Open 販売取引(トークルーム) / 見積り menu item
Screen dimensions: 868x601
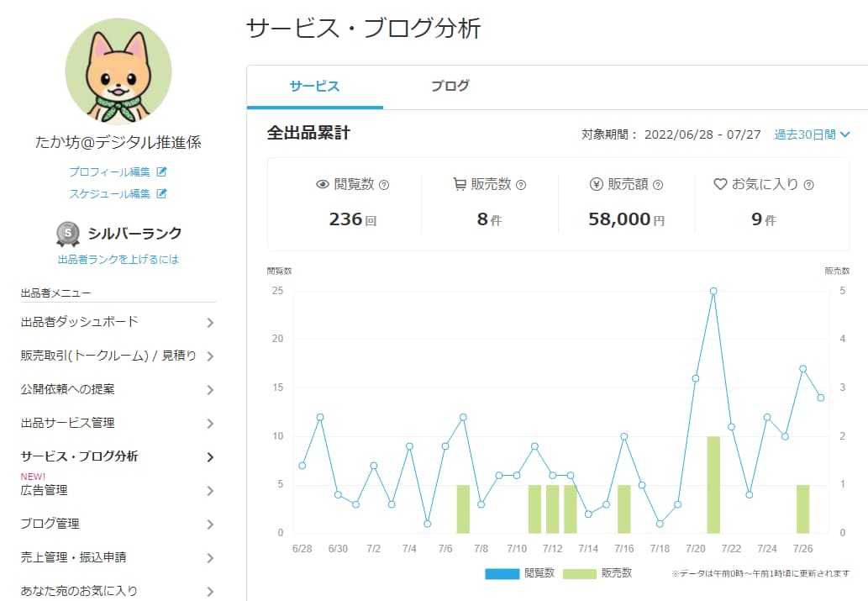click(118, 356)
